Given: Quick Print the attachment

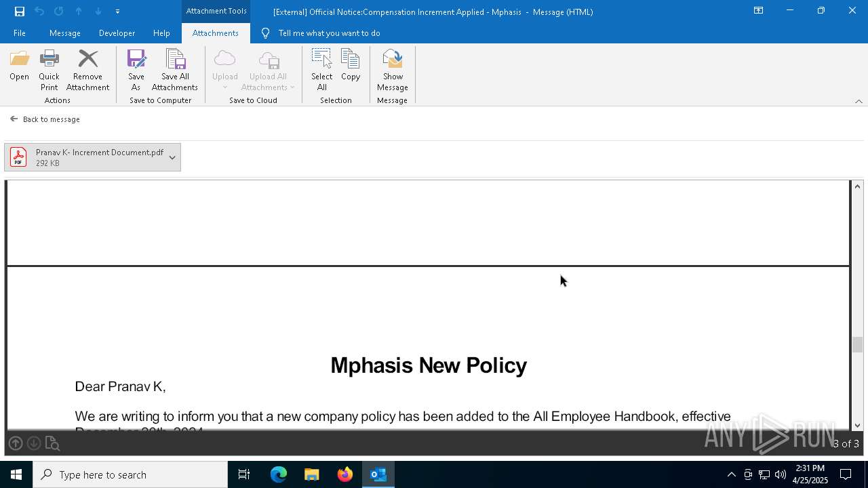Looking at the screenshot, I should [49, 70].
